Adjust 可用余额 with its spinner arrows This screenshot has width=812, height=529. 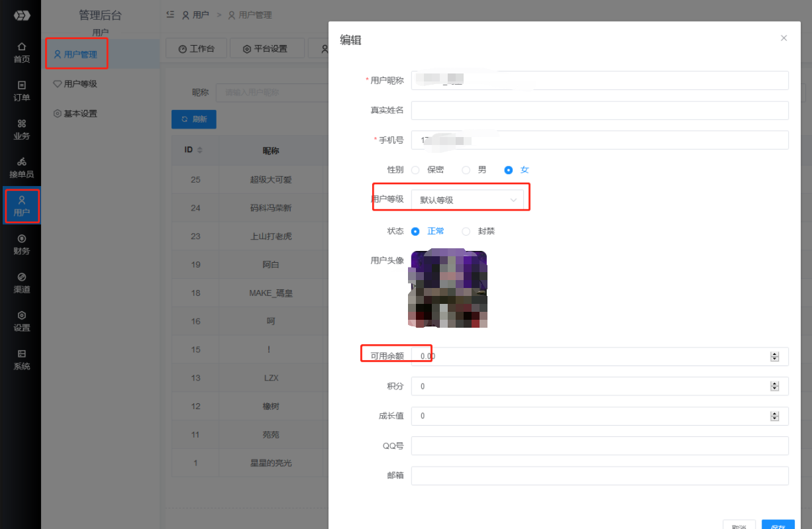774,356
